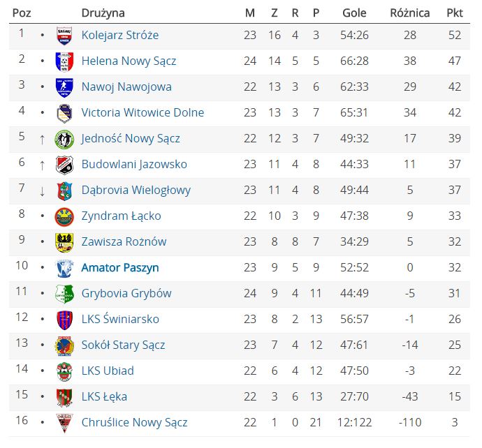Click the Jedność Nowy Sącz team logo
Viewport: 482px width, 448px height.
(64, 139)
